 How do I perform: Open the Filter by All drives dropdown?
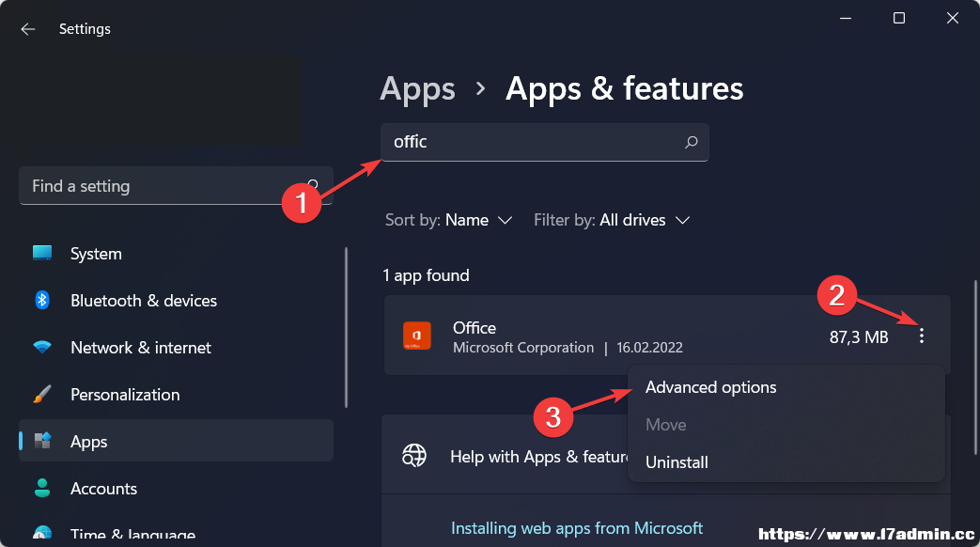(x=612, y=220)
